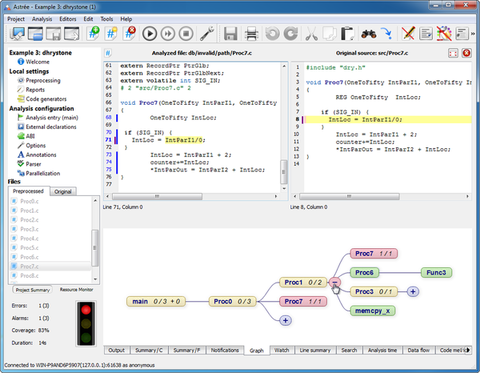Click the fast-forward analysis button
480x373 pixels.
pos(168,34)
